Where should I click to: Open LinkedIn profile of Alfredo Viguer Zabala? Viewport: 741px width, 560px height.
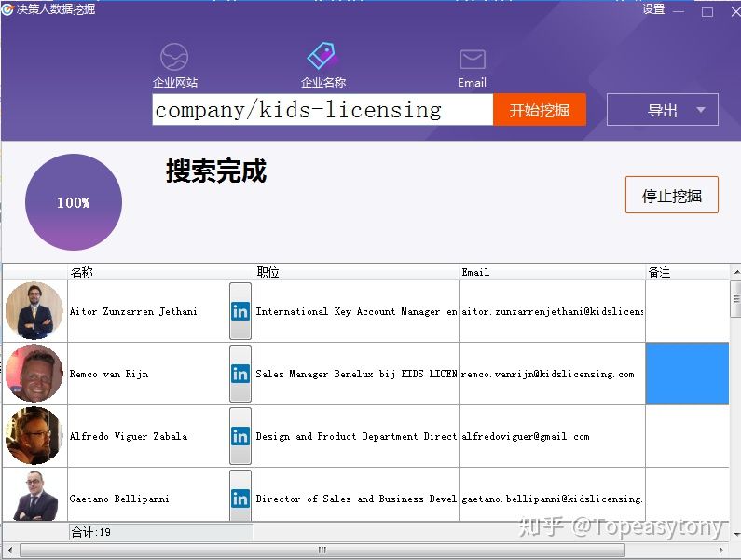point(240,436)
